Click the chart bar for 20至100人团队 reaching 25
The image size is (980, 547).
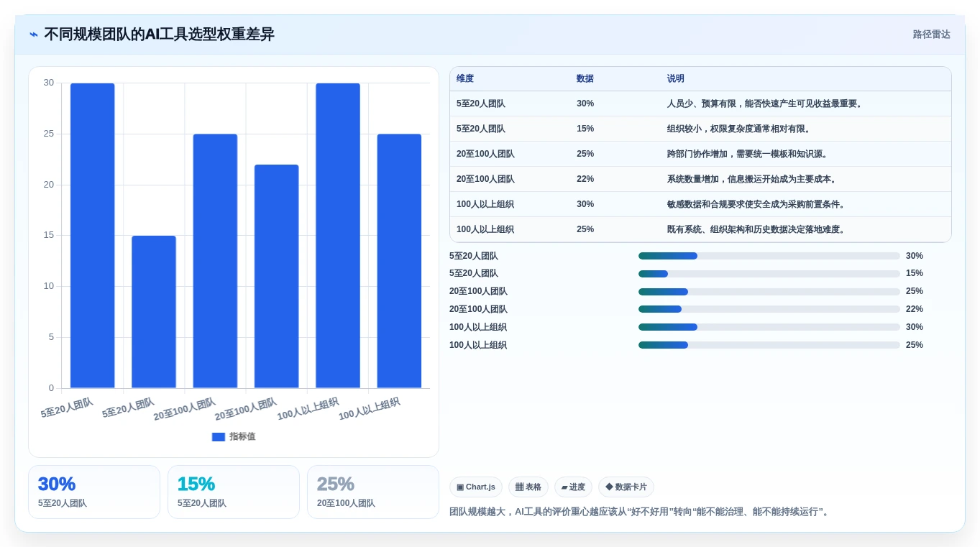click(215, 261)
